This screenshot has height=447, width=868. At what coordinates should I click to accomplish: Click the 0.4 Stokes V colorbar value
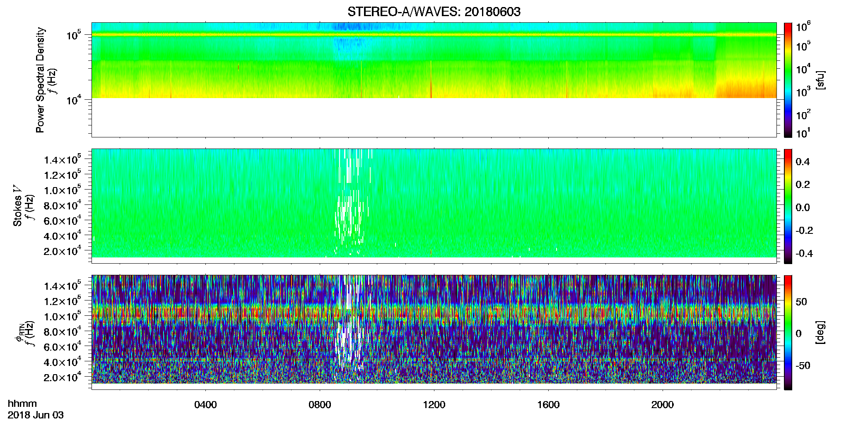(803, 162)
